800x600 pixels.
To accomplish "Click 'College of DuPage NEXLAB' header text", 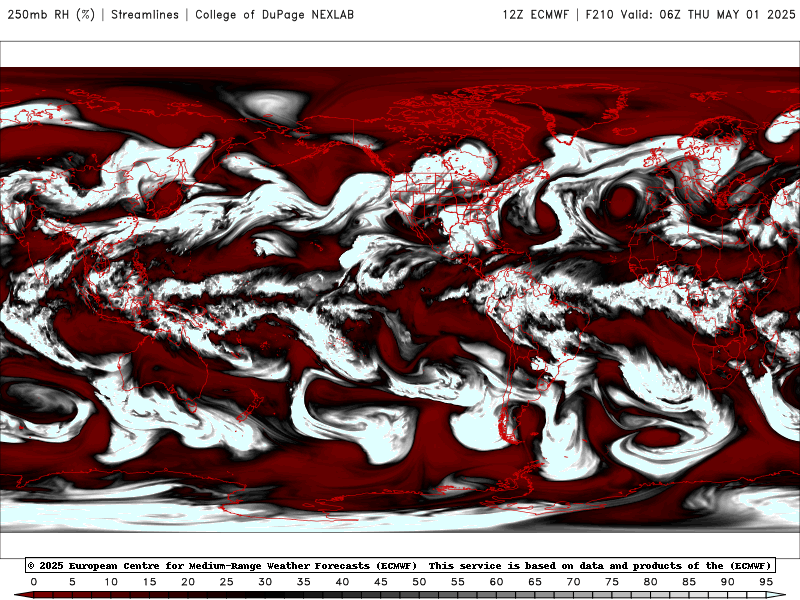I will [x=274, y=14].
